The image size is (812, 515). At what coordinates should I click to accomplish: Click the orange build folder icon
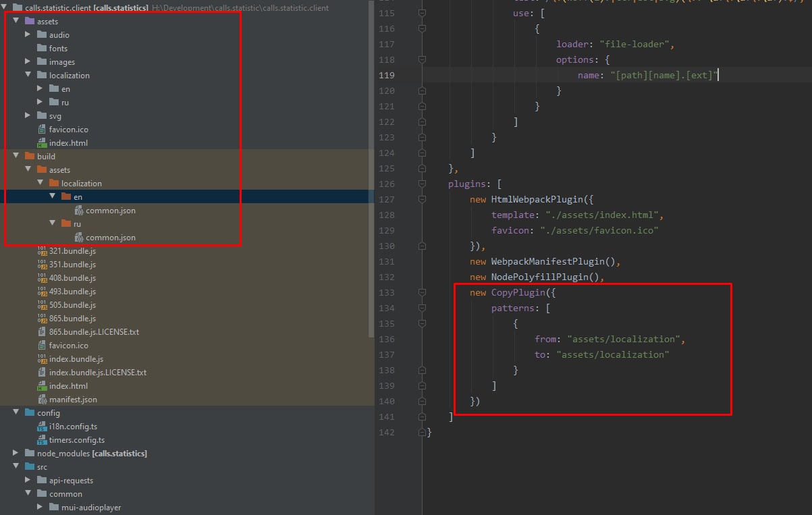point(29,156)
